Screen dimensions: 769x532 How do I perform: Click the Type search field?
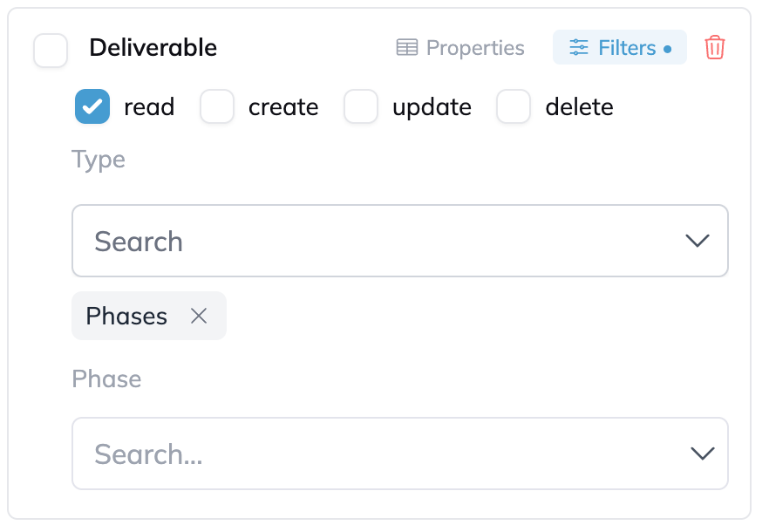400,241
